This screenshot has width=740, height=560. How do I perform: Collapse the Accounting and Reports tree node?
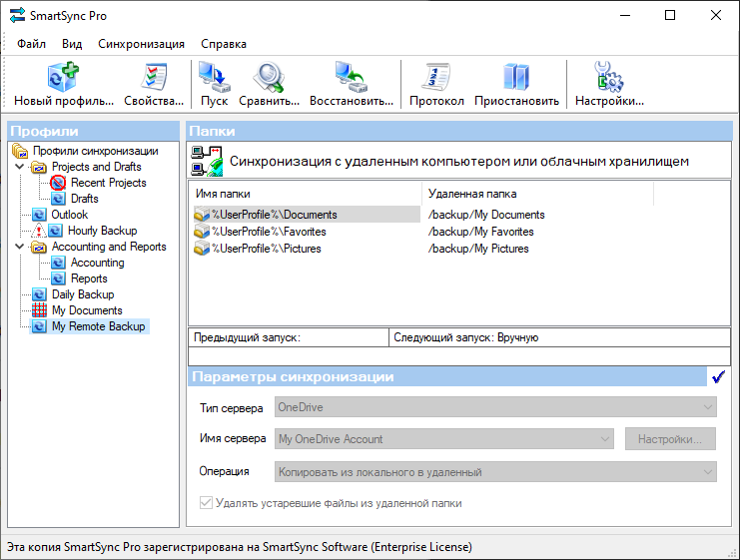click(x=20, y=247)
